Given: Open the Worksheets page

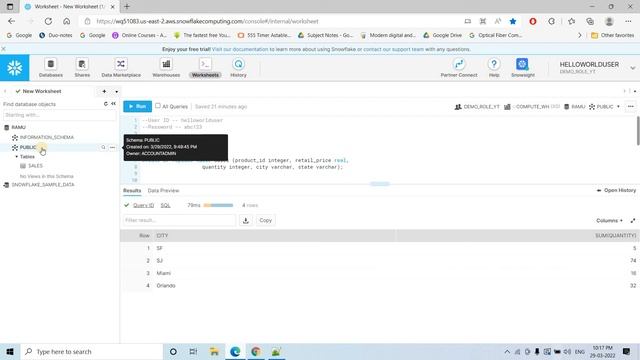Looking at the screenshot, I should [x=205, y=68].
